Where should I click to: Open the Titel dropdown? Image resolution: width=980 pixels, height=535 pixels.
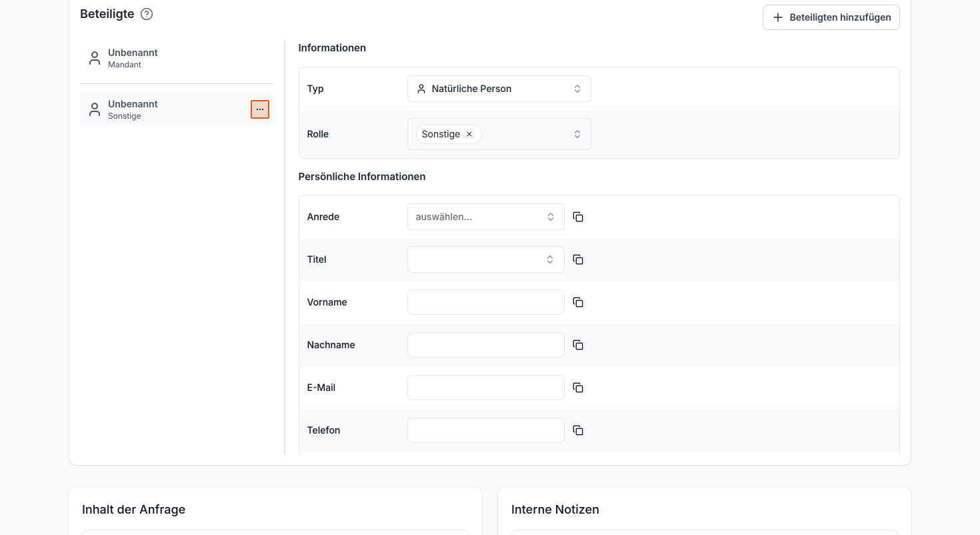point(485,259)
